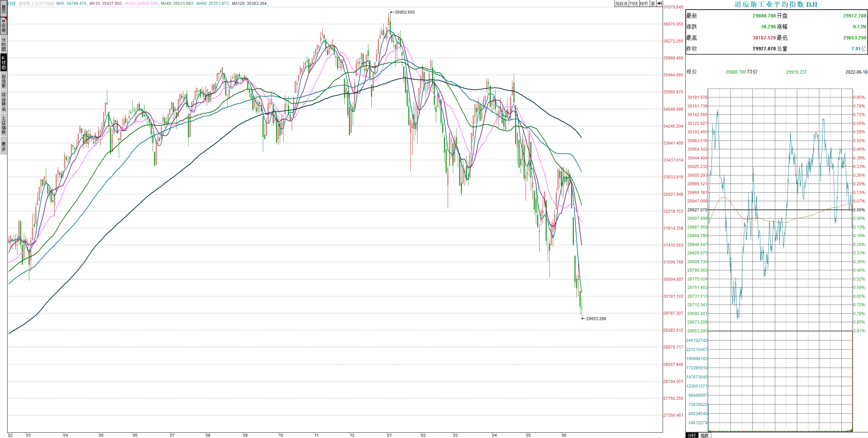Viewport: 868px width, 438px height.
Task: Click 加自选 to add to watchlist
Action: coord(621,3)
